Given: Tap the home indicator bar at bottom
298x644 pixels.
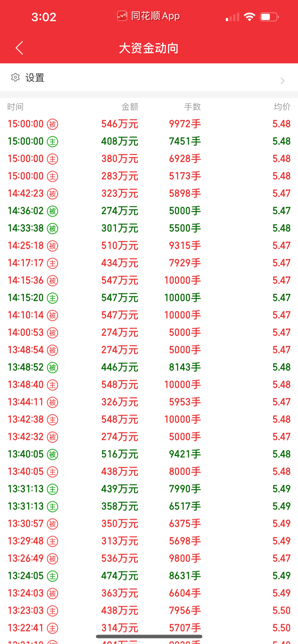Looking at the screenshot, I should 149,637.
